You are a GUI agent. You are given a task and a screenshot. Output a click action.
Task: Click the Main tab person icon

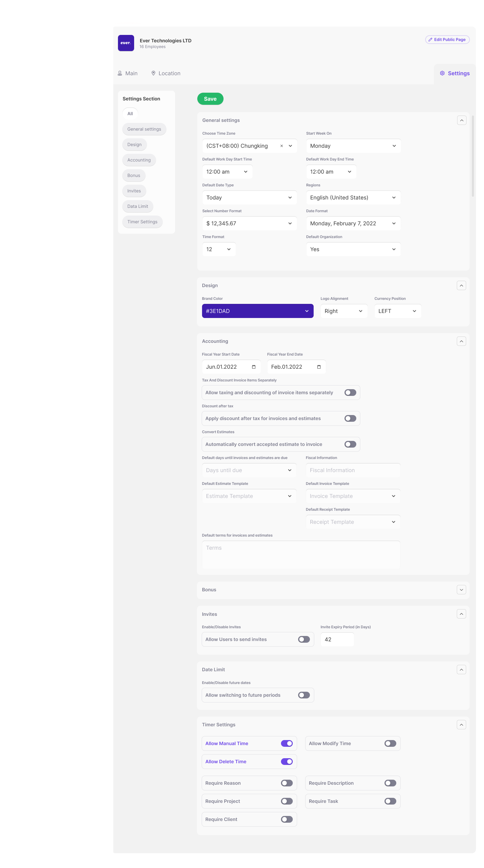click(120, 73)
